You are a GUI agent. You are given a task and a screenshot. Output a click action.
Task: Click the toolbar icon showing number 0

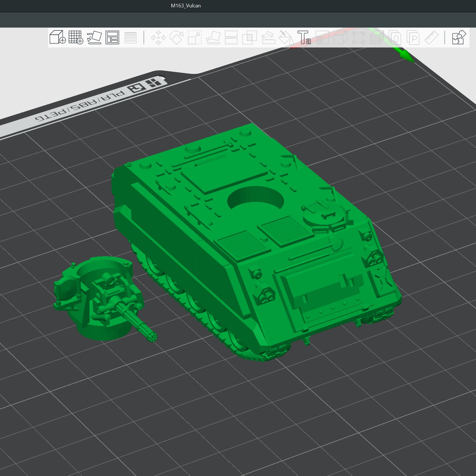[x=395, y=37]
